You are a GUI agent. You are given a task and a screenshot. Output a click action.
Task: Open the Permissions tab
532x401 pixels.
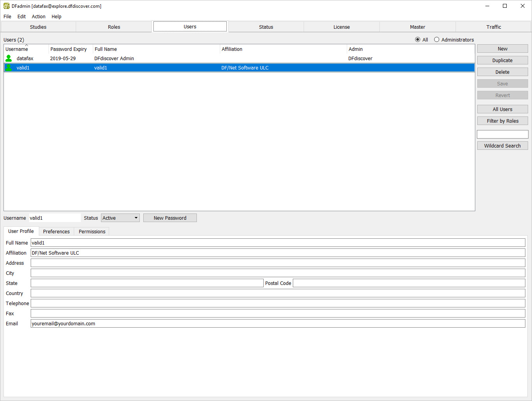(92, 231)
